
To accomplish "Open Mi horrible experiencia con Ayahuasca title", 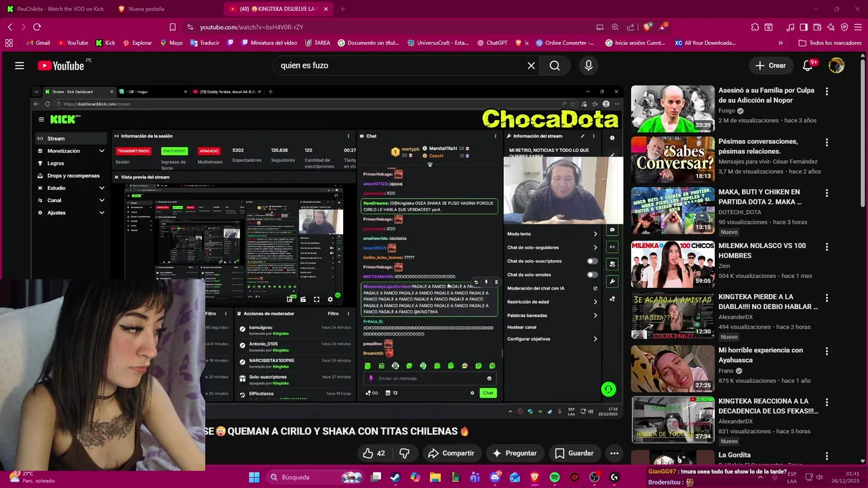I will [x=760, y=355].
